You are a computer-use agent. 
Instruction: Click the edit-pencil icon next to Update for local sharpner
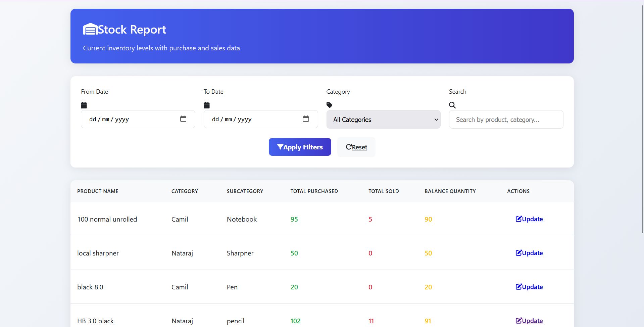pos(518,253)
